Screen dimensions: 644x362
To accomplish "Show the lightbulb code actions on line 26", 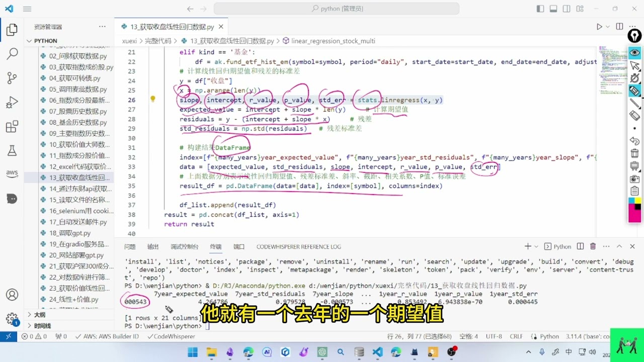I will tap(153, 100).
